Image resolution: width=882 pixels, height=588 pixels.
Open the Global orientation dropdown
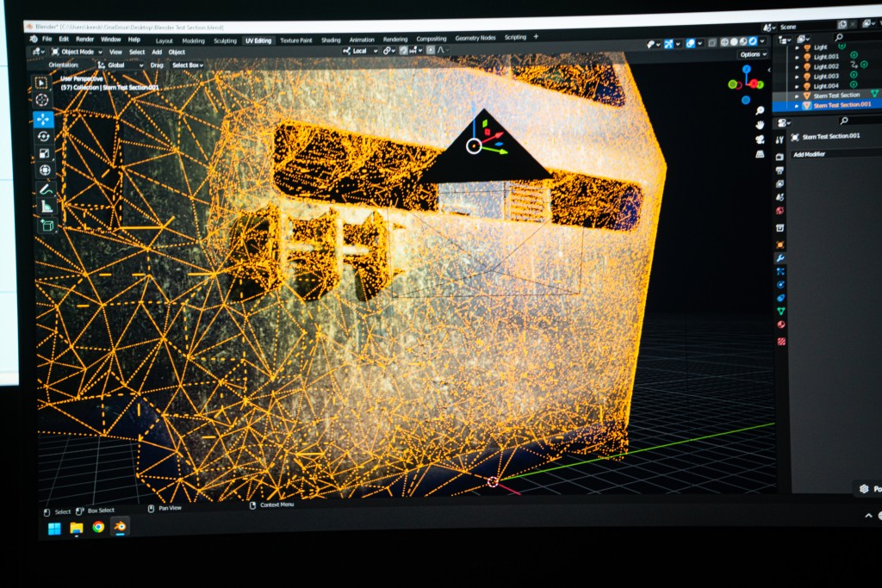point(121,65)
